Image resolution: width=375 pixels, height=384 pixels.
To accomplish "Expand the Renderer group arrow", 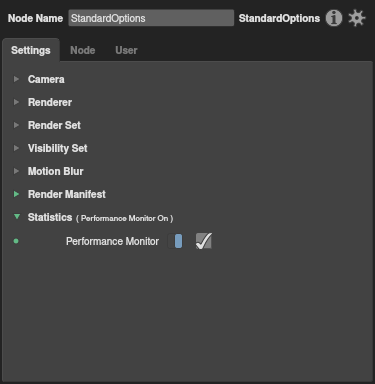I will [x=16, y=102].
